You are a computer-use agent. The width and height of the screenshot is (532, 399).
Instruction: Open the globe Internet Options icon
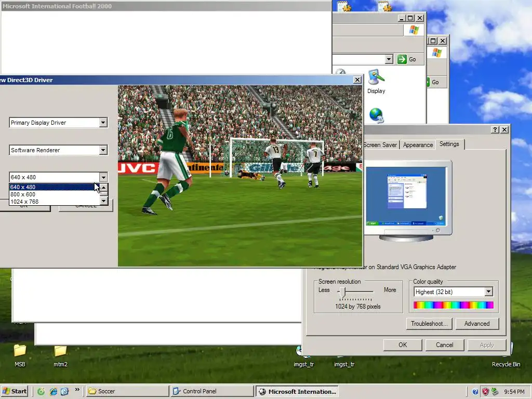pos(376,115)
